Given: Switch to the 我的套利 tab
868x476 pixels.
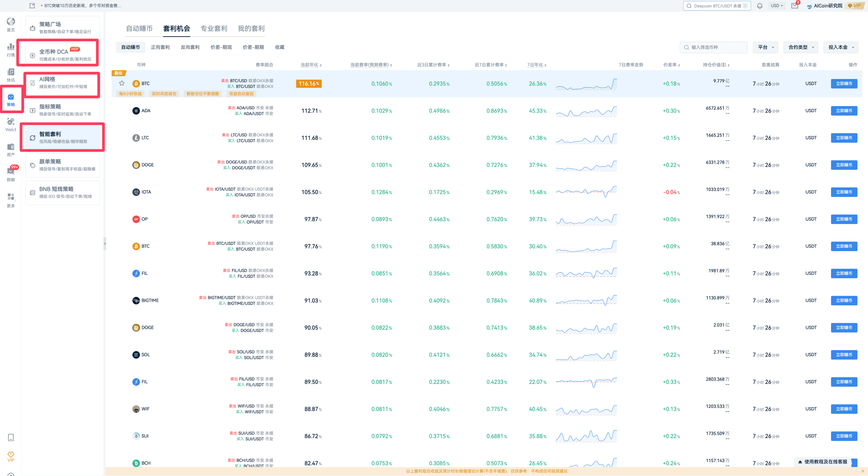Looking at the screenshot, I should click(251, 29).
